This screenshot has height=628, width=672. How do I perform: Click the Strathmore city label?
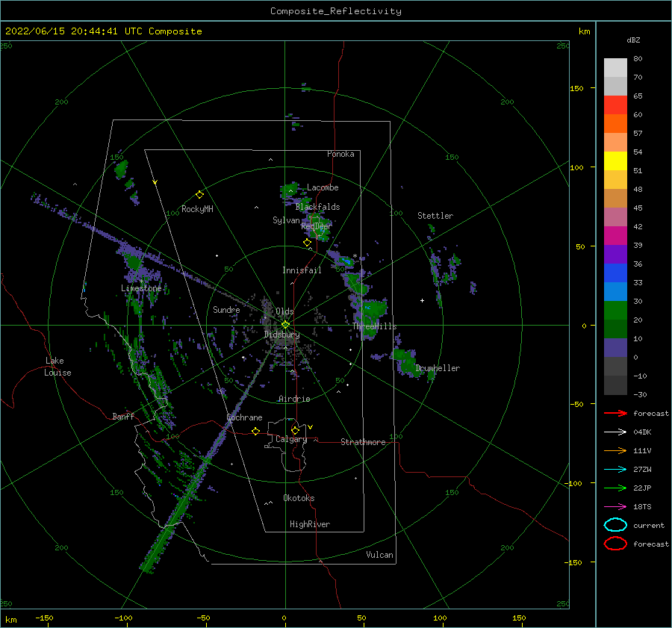point(363,442)
